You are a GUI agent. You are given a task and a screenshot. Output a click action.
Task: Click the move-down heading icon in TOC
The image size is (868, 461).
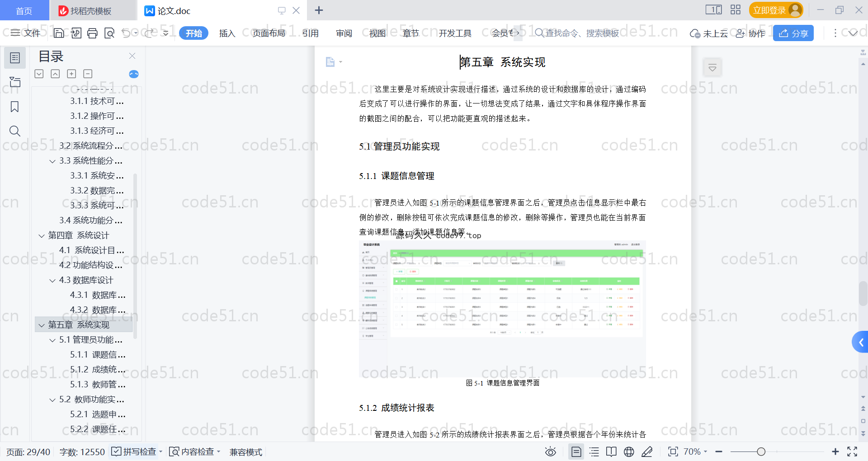coord(39,74)
